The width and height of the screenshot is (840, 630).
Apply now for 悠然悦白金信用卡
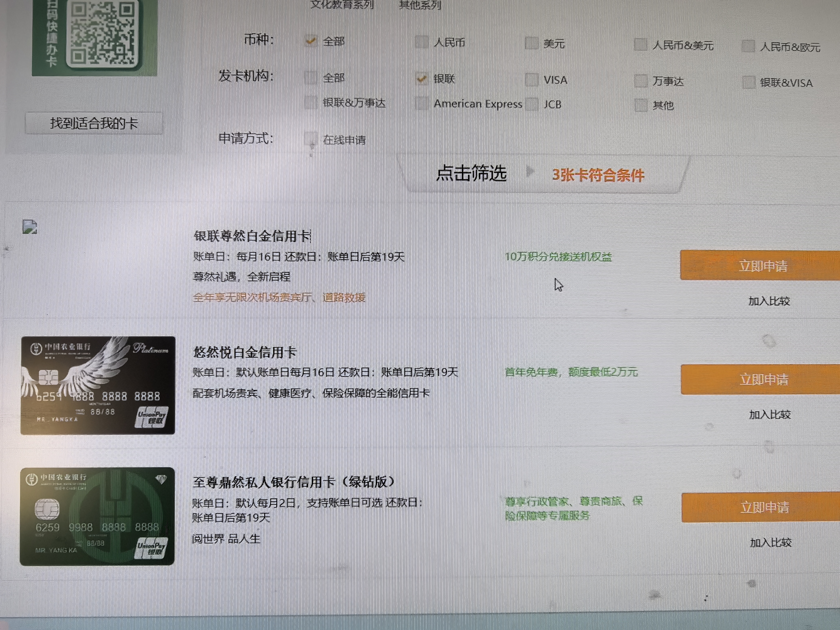click(x=760, y=379)
